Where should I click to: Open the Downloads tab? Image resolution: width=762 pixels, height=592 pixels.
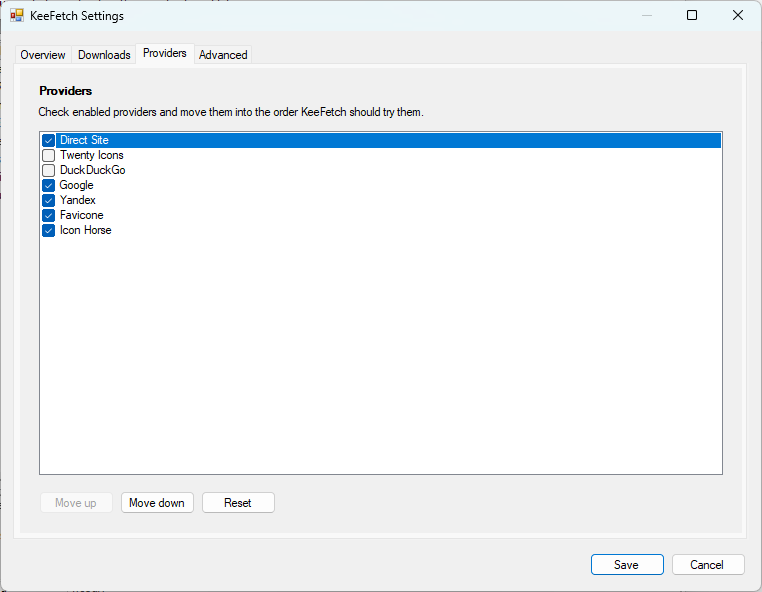(104, 55)
